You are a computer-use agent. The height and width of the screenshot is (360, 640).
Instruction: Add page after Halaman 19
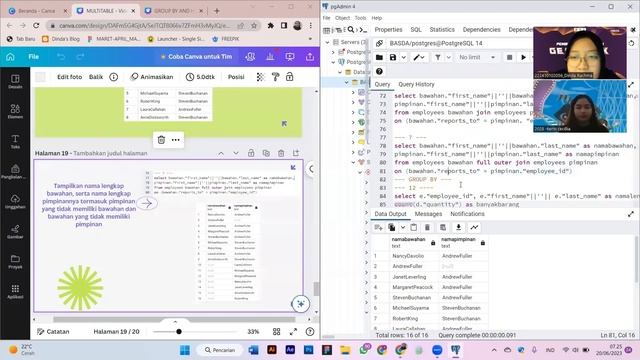tap(296, 153)
